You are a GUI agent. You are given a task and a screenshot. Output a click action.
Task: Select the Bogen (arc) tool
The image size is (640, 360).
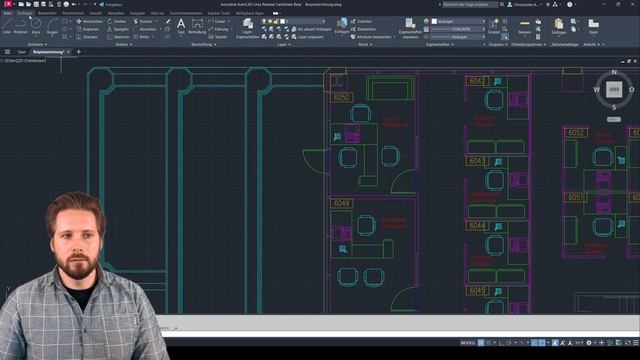52,26
